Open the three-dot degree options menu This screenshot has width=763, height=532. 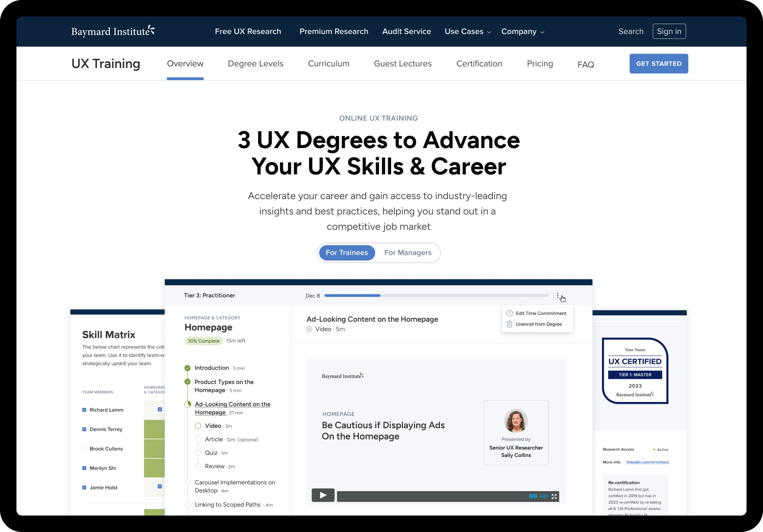pyautogui.click(x=557, y=295)
